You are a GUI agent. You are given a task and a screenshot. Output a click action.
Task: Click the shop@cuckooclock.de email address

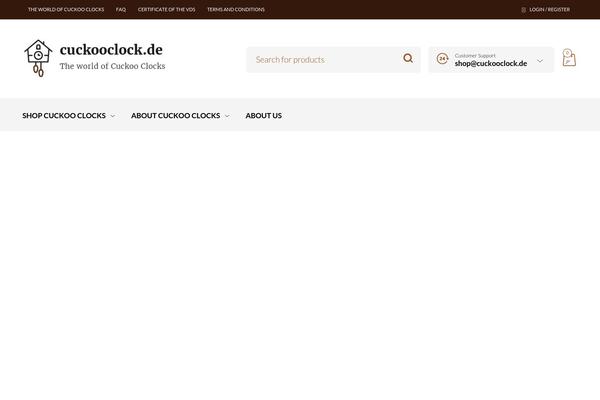[x=491, y=64]
